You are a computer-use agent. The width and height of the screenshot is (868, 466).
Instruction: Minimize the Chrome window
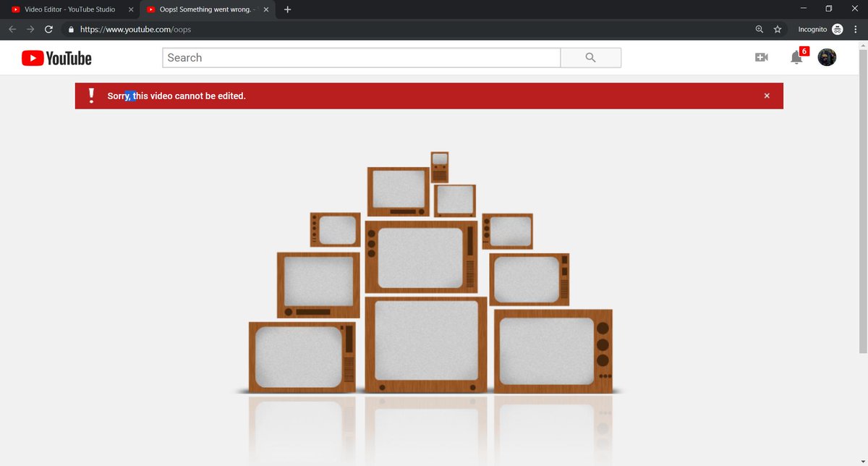(x=804, y=8)
